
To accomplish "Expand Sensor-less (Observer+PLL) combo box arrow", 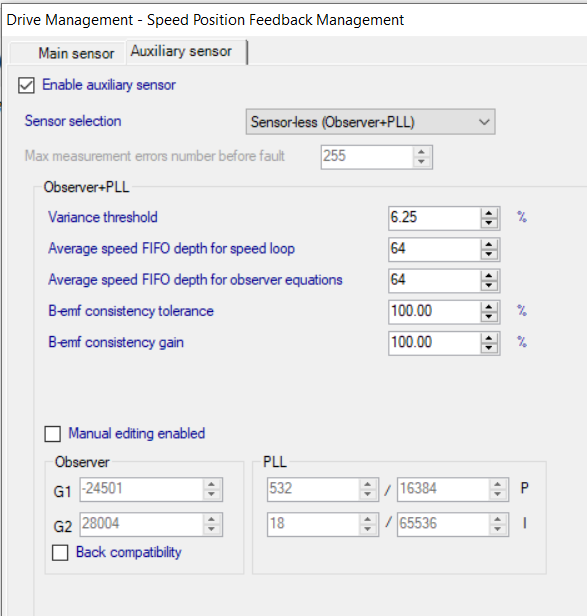I will coord(484,122).
